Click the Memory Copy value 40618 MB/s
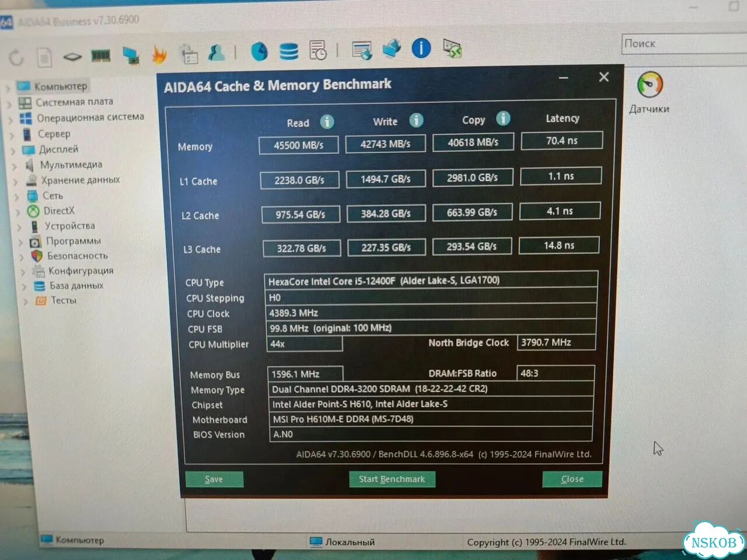This screenshot has width=747, height=560. click(x=473, y=142)
